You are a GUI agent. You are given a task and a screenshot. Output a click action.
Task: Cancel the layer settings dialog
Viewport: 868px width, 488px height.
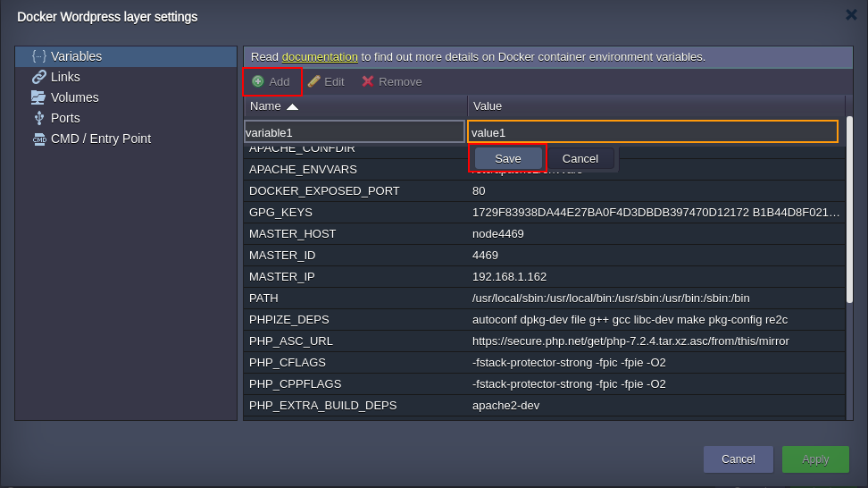click(x=738, y=459)
